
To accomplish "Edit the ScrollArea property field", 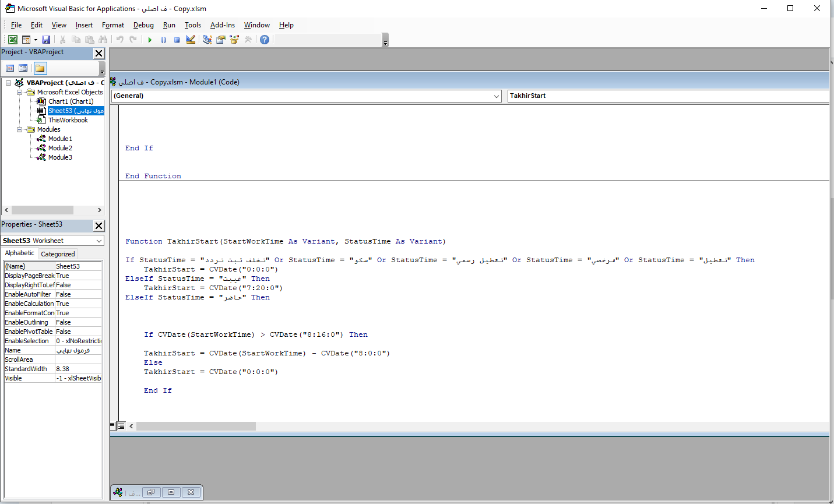I will (79, 360).
